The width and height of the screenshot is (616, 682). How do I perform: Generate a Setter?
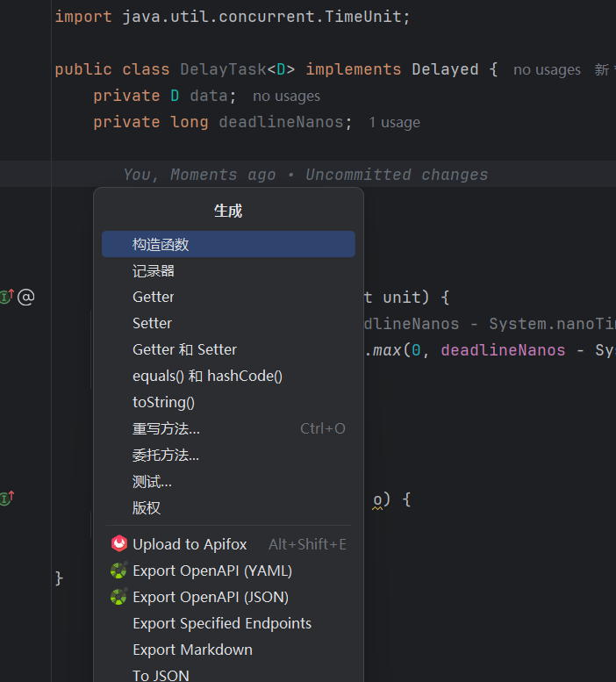point(228,323)
